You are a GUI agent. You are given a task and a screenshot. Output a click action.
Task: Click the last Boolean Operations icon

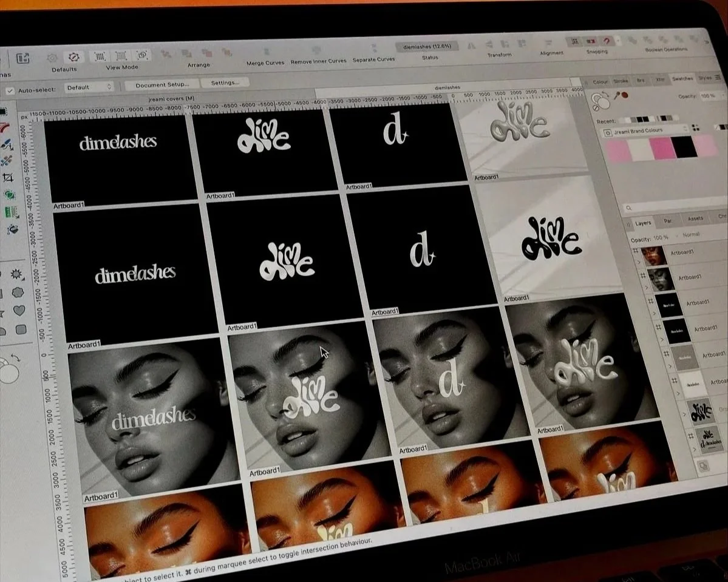tap(693, 38)
